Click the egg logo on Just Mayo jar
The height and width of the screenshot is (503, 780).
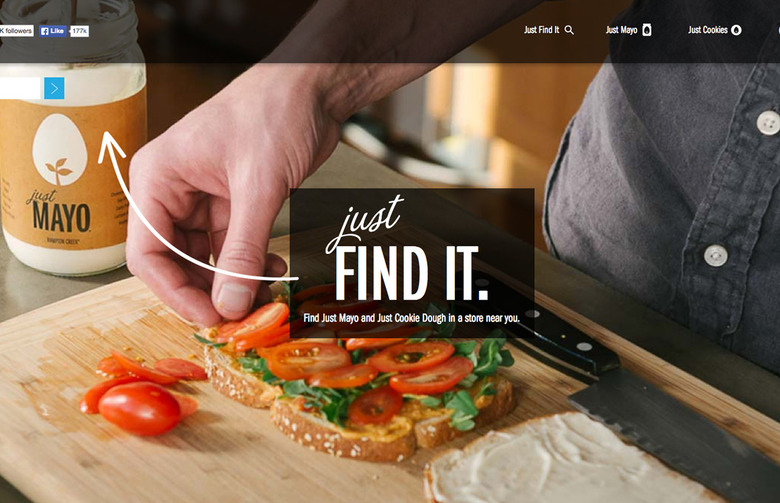pos(60,149)
